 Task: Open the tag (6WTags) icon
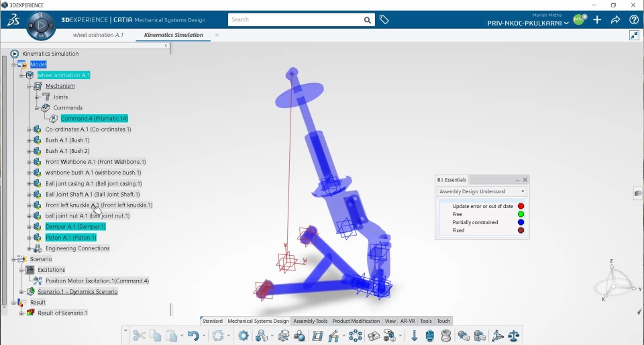pos(384,19)
